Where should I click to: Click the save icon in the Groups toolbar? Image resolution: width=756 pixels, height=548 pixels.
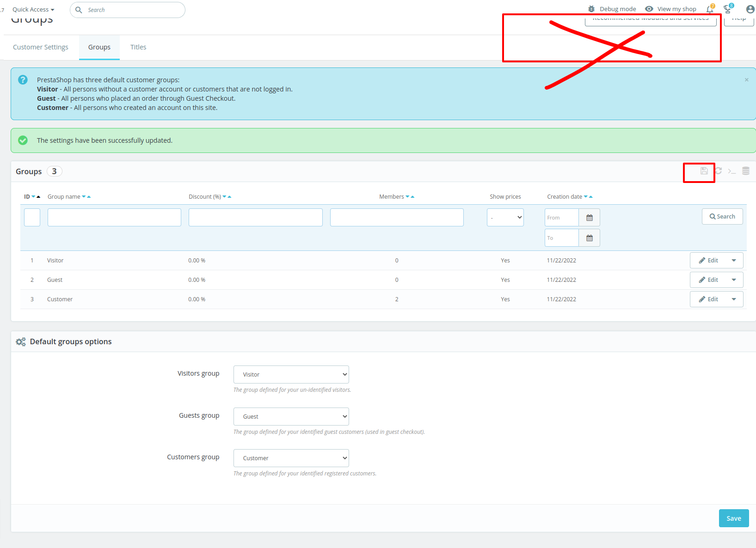point(704,171)
